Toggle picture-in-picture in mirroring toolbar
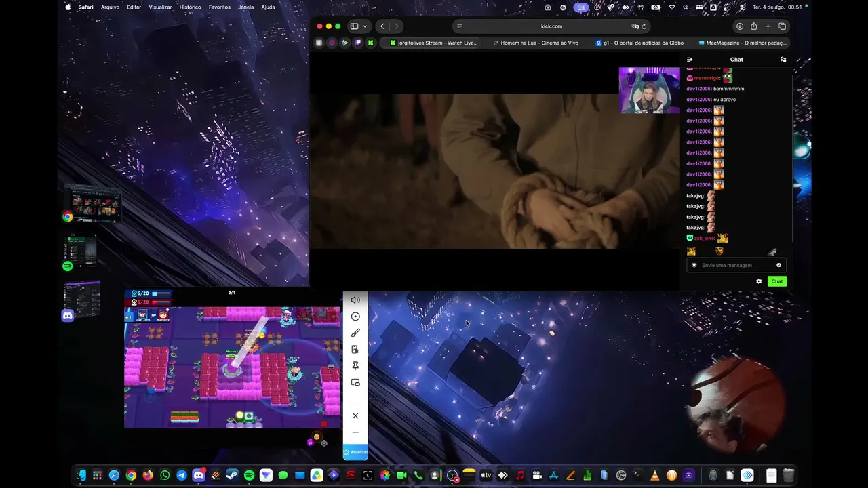 [x=355, y=382]
